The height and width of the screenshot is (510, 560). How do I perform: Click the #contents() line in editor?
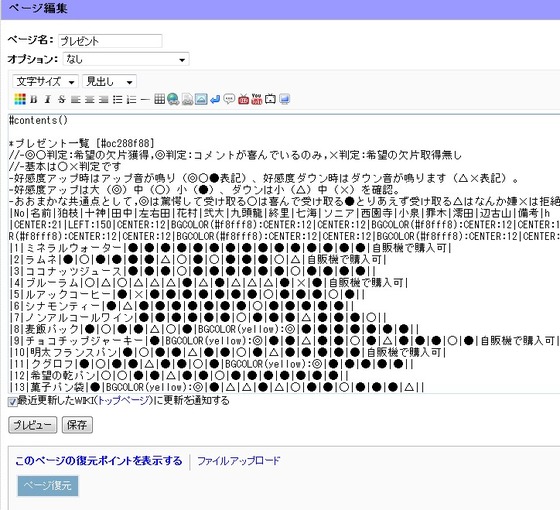point(39,120)
